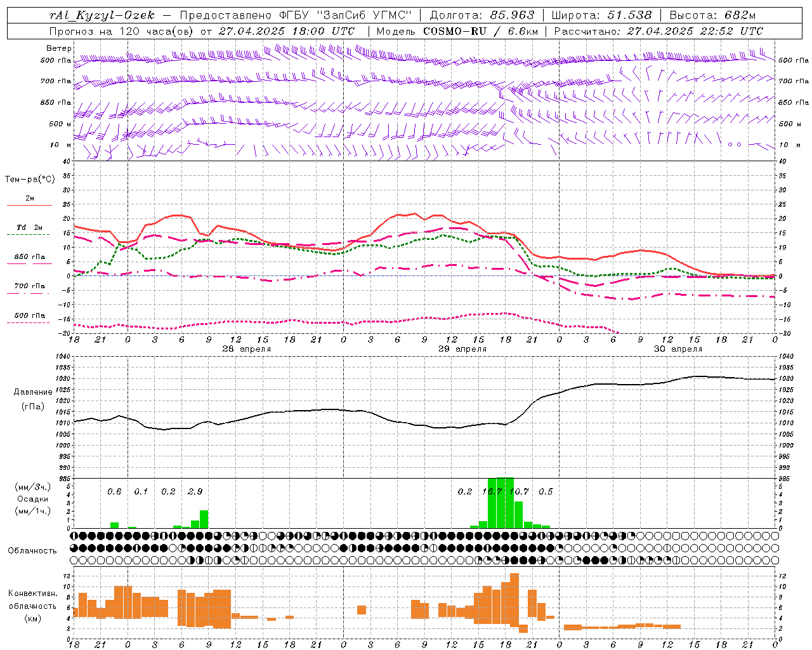Click the station title rAl_Kyzyl-Ozek

coord(101,16)
